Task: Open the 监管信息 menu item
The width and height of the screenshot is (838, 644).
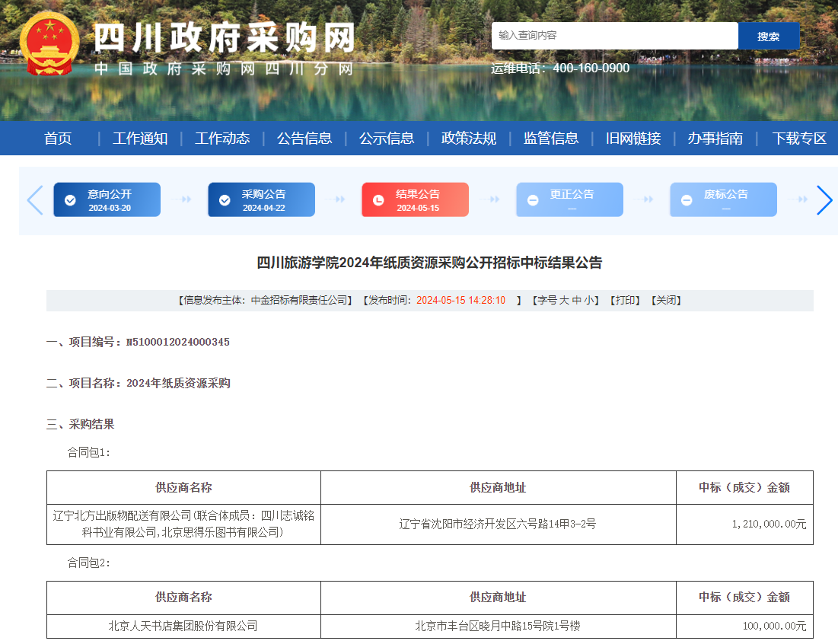Action: coord(551,139)
